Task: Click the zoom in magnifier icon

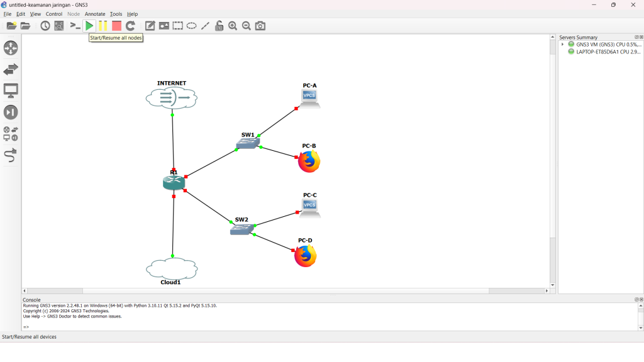Action: click(x=233, y=26)
